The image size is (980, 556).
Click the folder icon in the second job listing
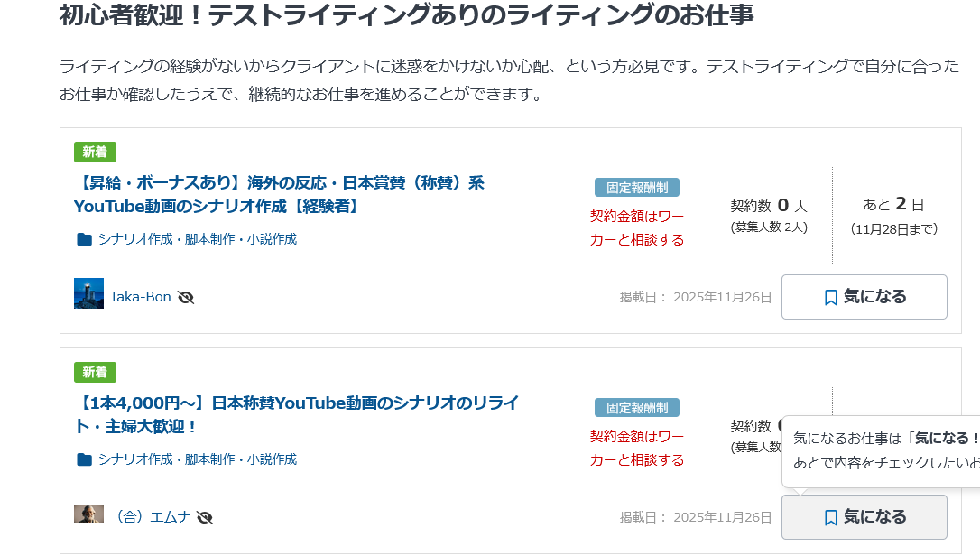coord(85,459)
